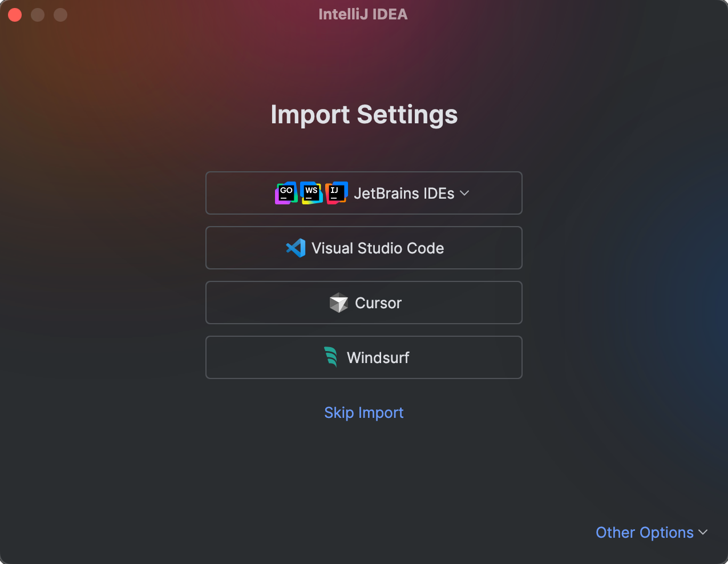Click the Cursor cube icon
This screenshot has width=728, height=564.
pyautogui.click(x=338, y=303)
